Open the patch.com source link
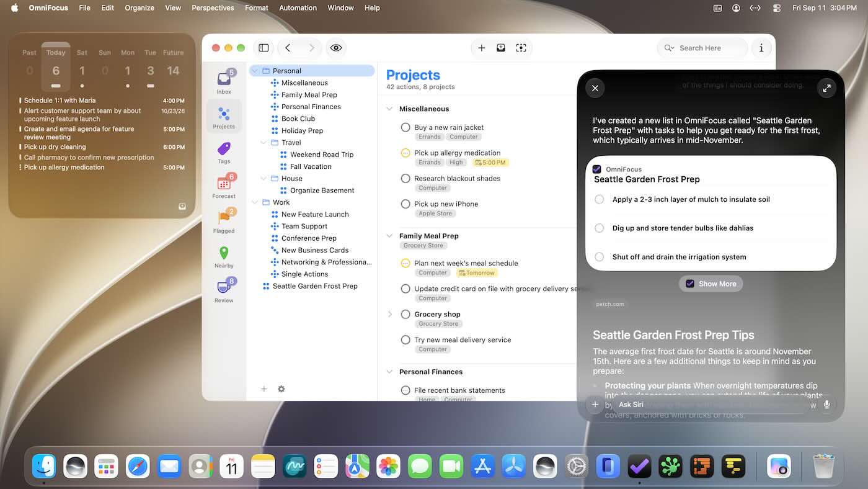This screenshot has height=489, width=868. [x=609, y=304]
